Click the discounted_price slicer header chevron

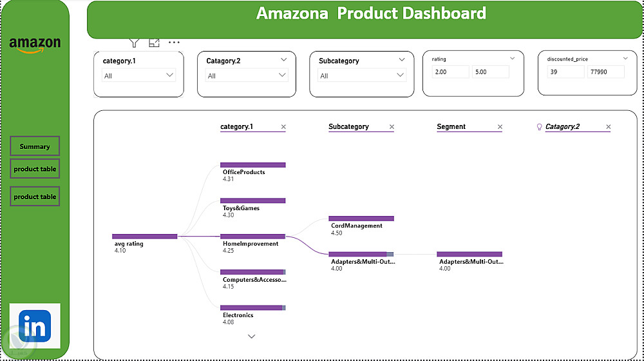(625, 59)
